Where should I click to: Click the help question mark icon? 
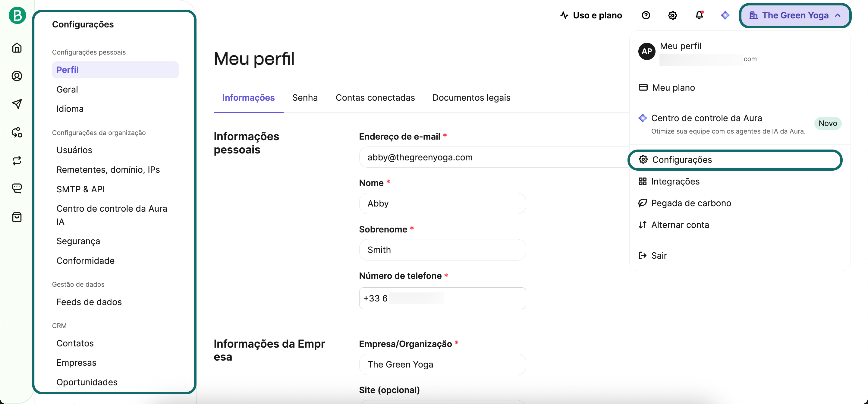[646, 15]
